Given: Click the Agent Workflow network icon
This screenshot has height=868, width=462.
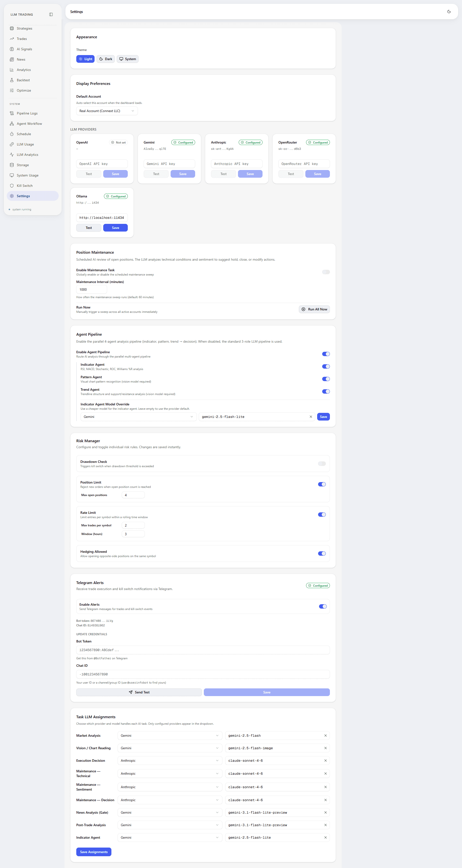Looking at the screenshot, I should tap(12, 124).
